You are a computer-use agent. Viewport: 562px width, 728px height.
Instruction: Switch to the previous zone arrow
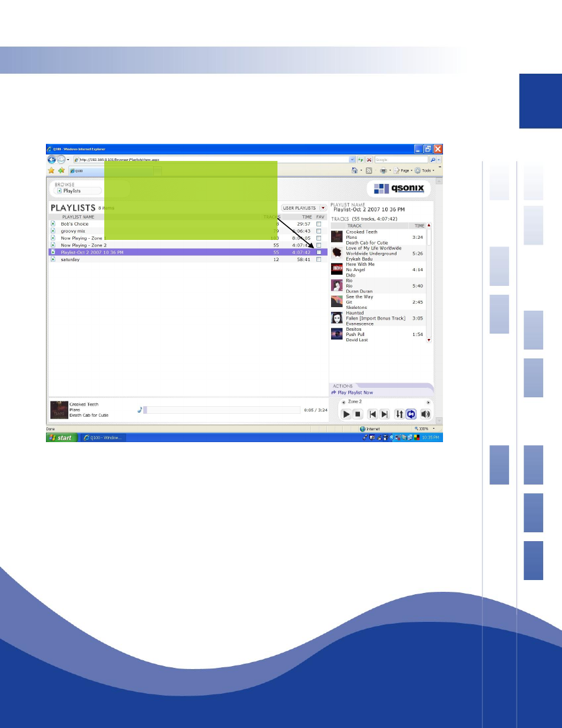tap(343, 402)
